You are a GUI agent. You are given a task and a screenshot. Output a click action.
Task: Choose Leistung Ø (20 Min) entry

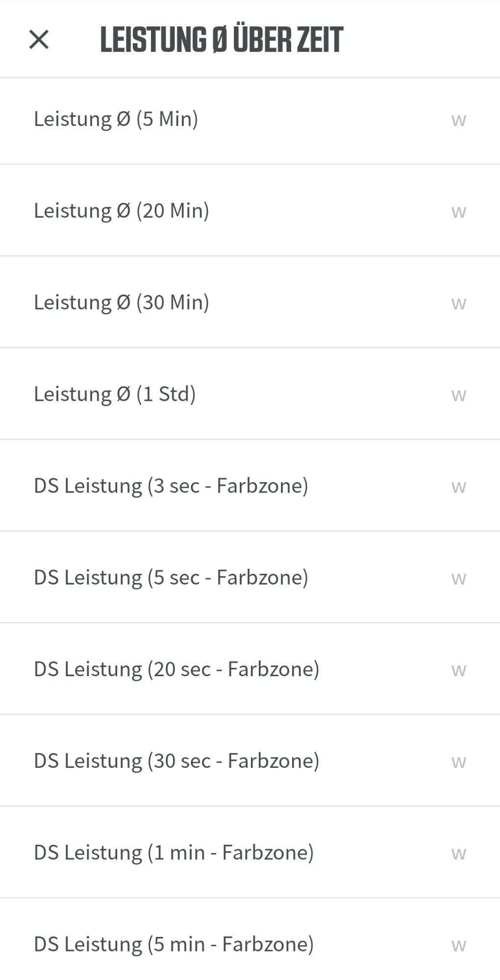121,211
